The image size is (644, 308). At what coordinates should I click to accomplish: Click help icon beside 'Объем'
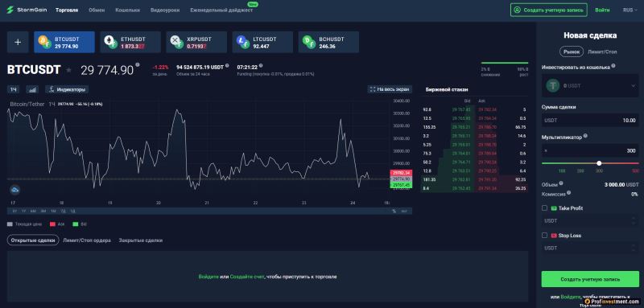561,183
